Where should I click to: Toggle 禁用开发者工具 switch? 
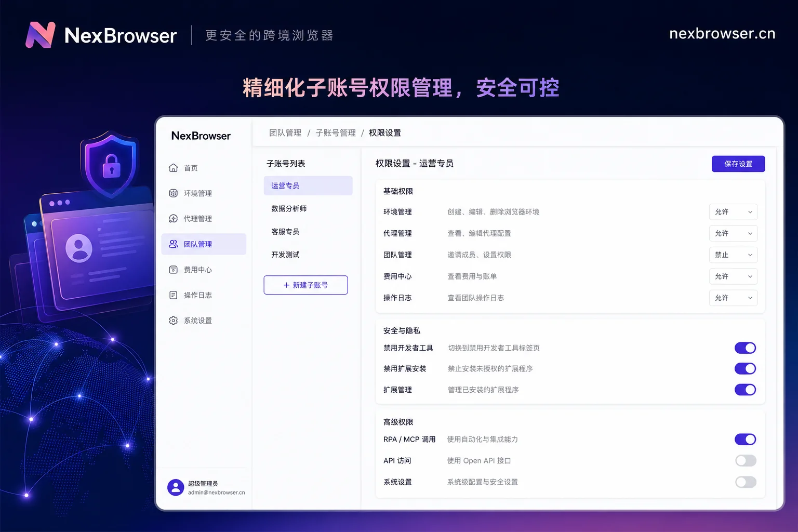coord(745,348)
